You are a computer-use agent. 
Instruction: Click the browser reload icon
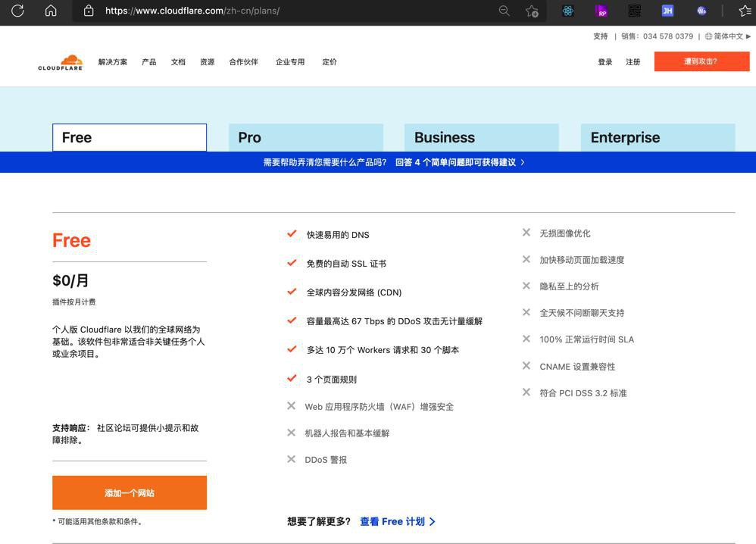pyautogui.click(x=17, y=11)
